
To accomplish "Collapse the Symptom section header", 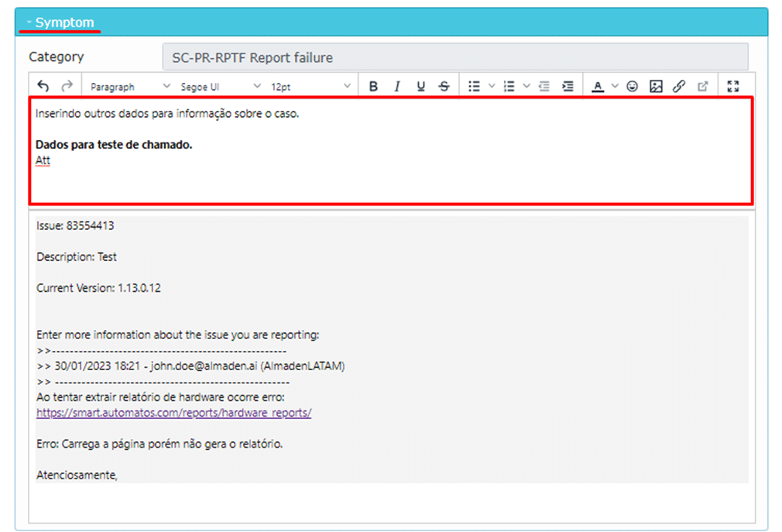I will click(x=60, y=22).
